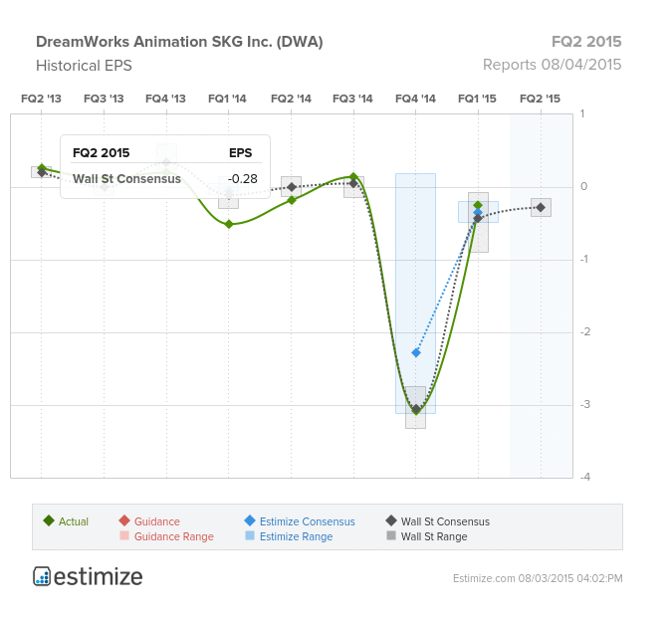Click the dark Wall St Consensus diamond icon
The image size is (672, 617).
click(x=391, y=520)
